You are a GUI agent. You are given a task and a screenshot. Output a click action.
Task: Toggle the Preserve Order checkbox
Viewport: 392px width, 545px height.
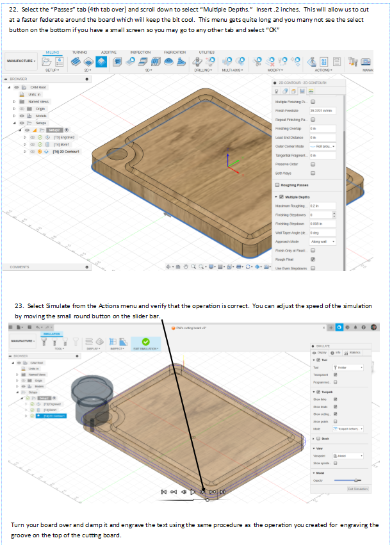click(313, 164)
